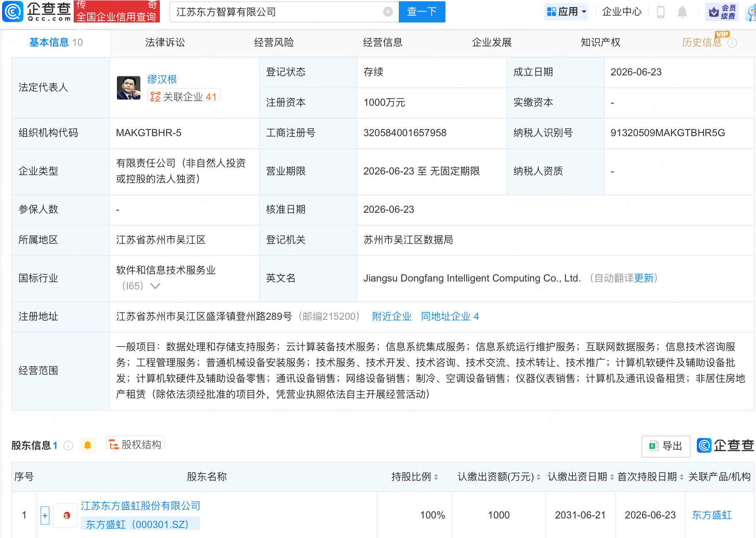This screenshot has height=538, width=756.
Task: Open notifications bell in the header
Action: pyautogui.click(x=682, y=12)
